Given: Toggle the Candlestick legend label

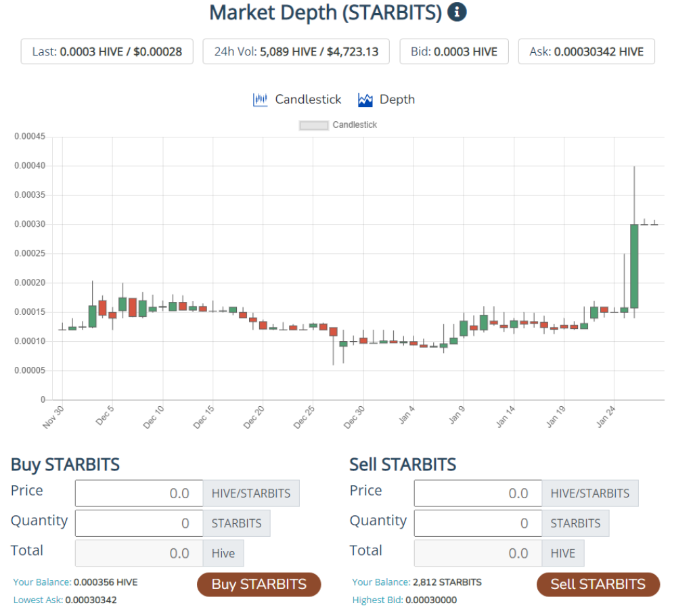Looking at the screenshot, I should coord(355,125).
